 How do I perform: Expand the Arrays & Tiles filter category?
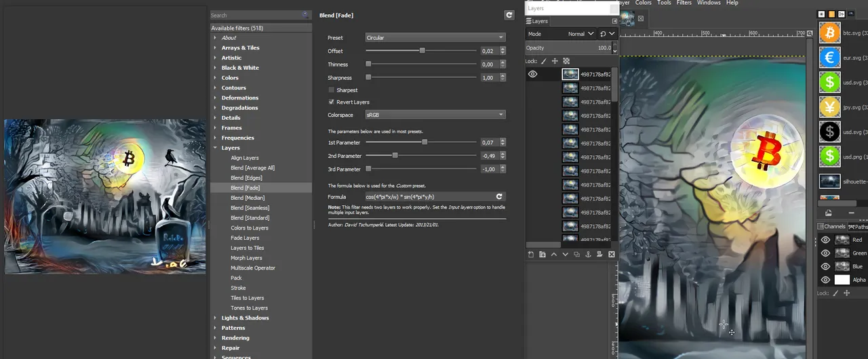pyautogui.click(x=215, y=47)
